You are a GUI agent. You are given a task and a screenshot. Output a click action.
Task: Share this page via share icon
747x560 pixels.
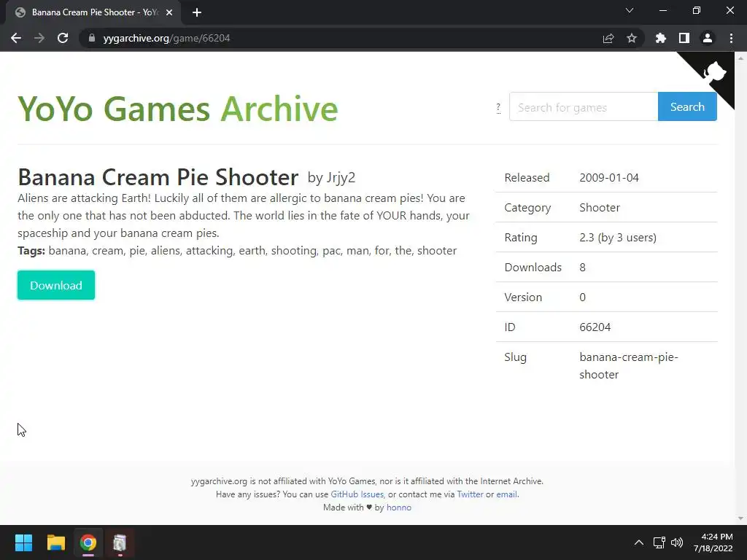tap(608, 38)
